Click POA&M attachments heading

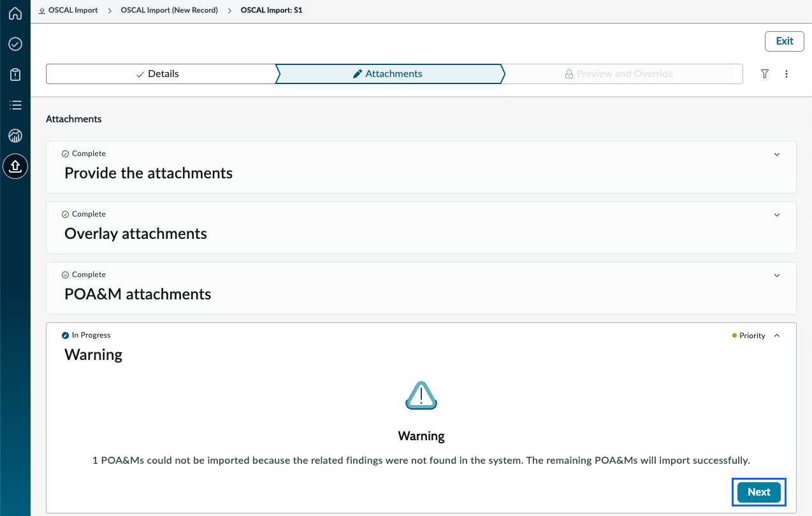pyautogui.click(x=138, y=294)
